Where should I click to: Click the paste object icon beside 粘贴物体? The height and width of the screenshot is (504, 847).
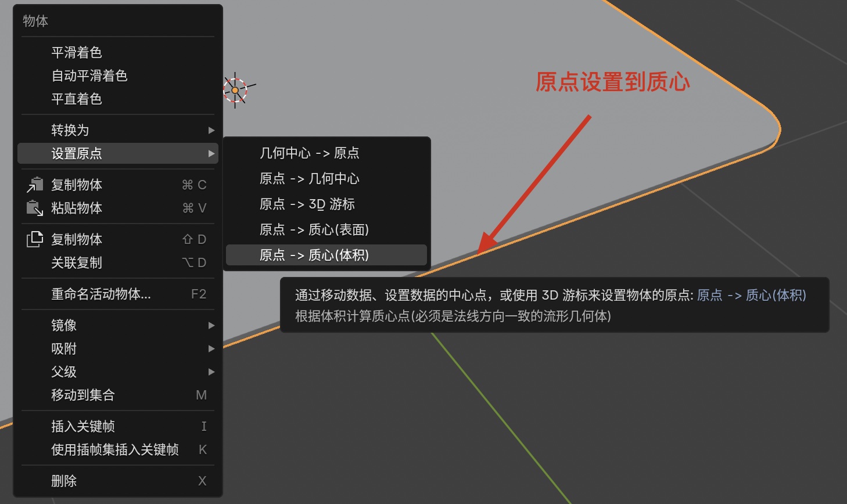coord(35,208)
